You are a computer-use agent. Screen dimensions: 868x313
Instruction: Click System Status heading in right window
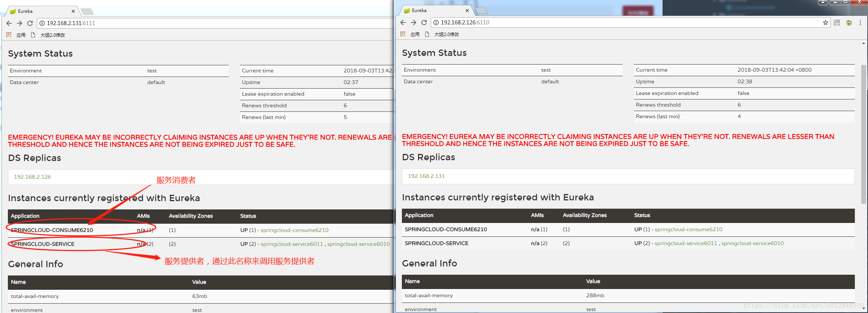coord(434,53)
